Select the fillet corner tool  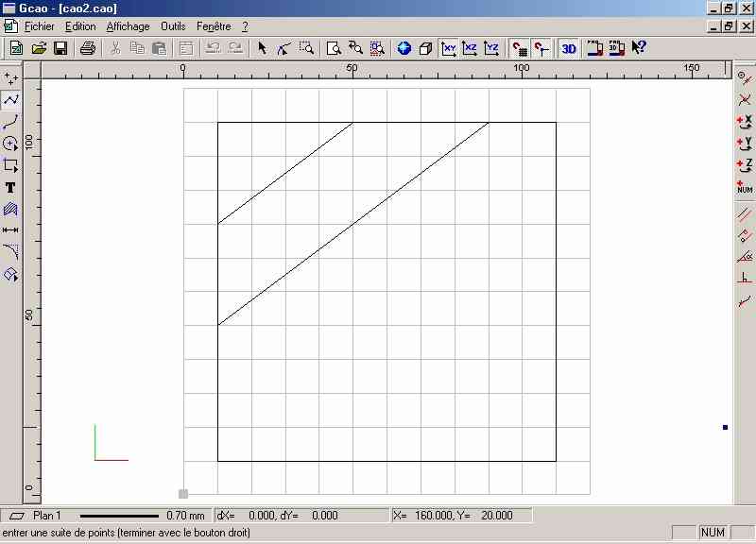(x=10, y=252)
